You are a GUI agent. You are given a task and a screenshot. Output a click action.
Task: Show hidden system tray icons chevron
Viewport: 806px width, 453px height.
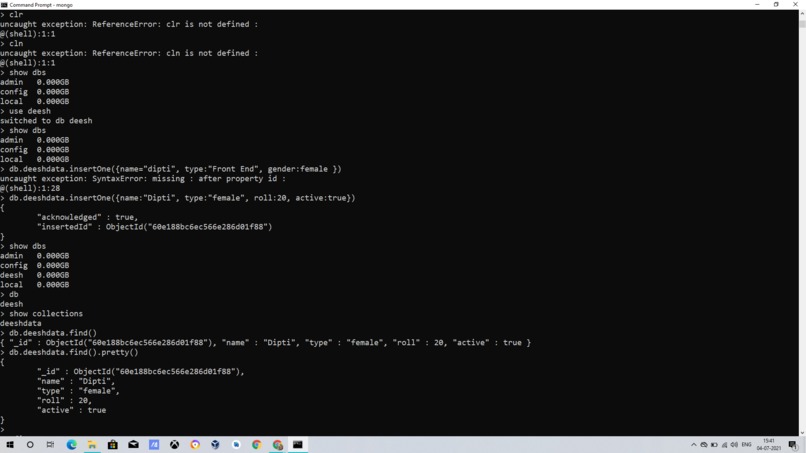tap(693, 445)
